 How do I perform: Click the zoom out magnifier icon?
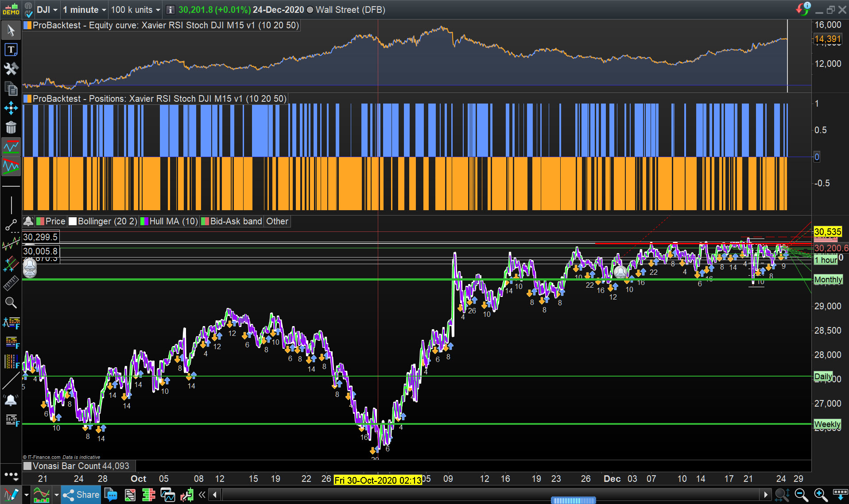pos(801,495)
